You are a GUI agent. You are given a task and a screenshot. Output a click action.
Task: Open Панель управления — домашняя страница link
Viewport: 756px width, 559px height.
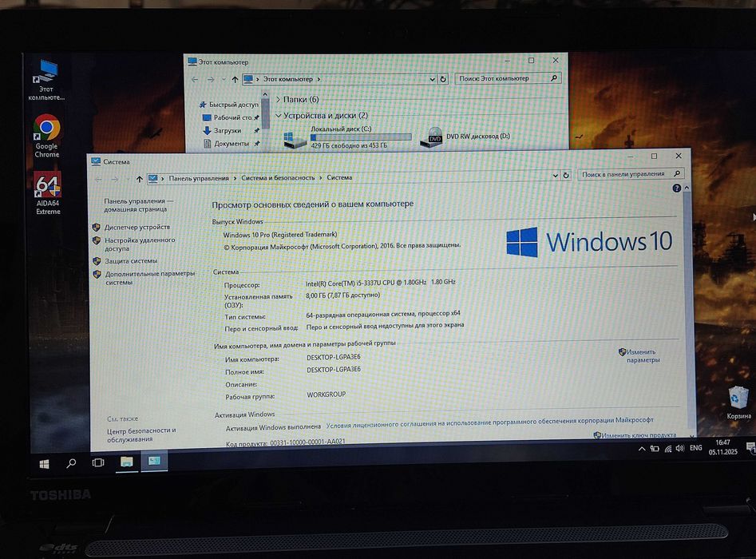[138, 205]
